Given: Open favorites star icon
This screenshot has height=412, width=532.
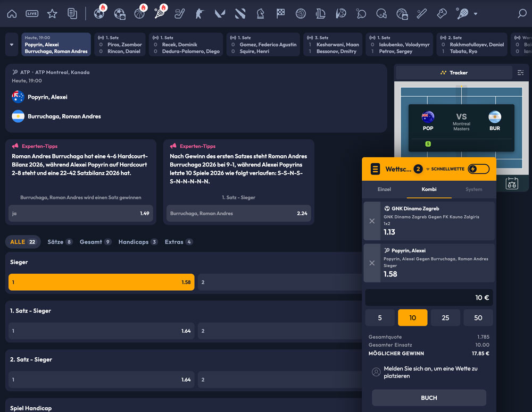Looking at the screenshot, I should [52, 14].
